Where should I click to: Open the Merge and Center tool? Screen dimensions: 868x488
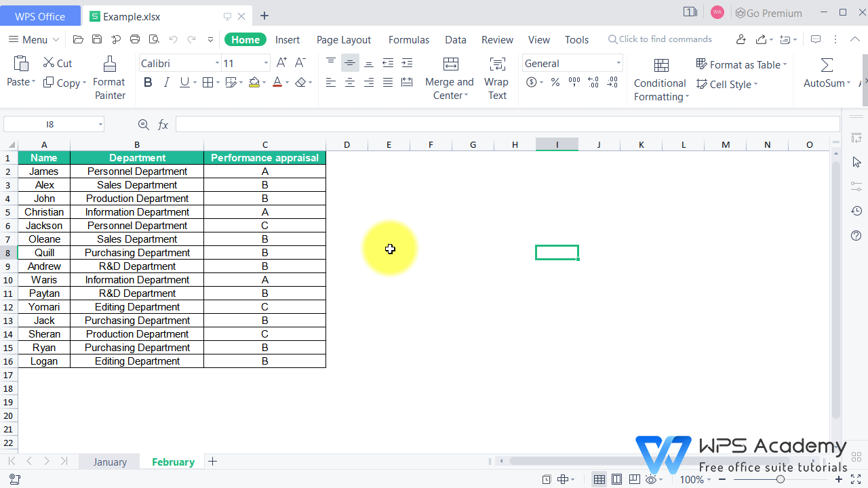[450, 78]
